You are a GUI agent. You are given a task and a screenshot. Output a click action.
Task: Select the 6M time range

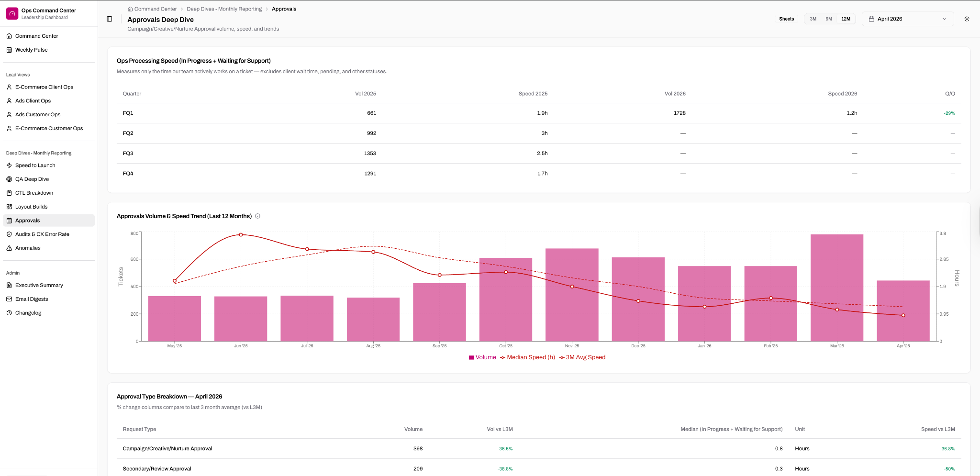(829, 19)
